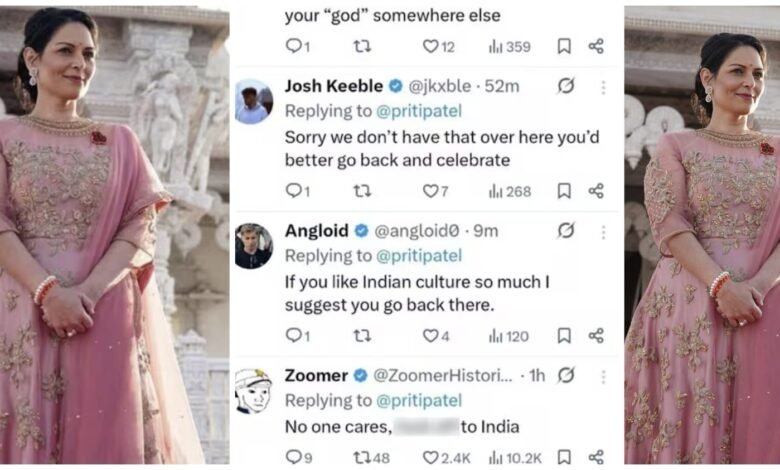This screenshot has height=470, width=780.
Task: Bookmark the top tweet with 359 views
Action: 564,46
